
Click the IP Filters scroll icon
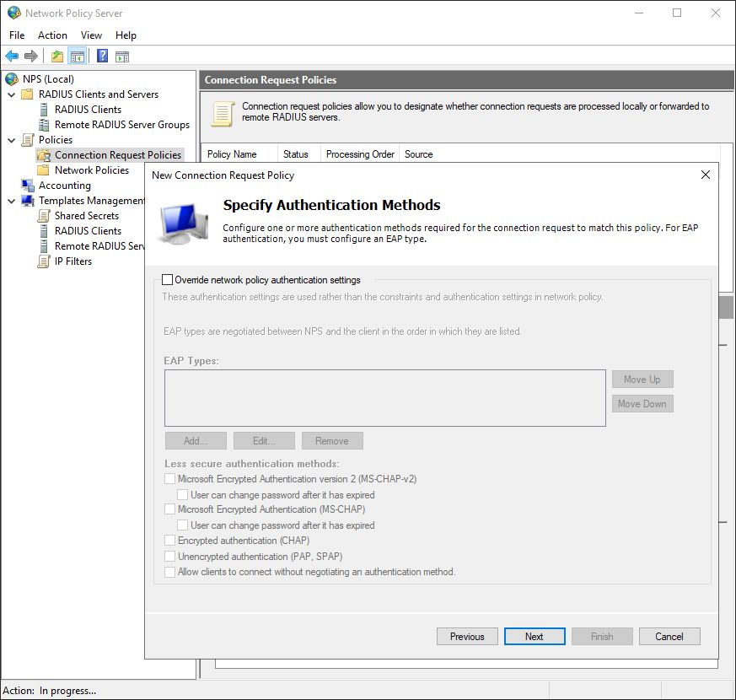click(x=44, y=261)
